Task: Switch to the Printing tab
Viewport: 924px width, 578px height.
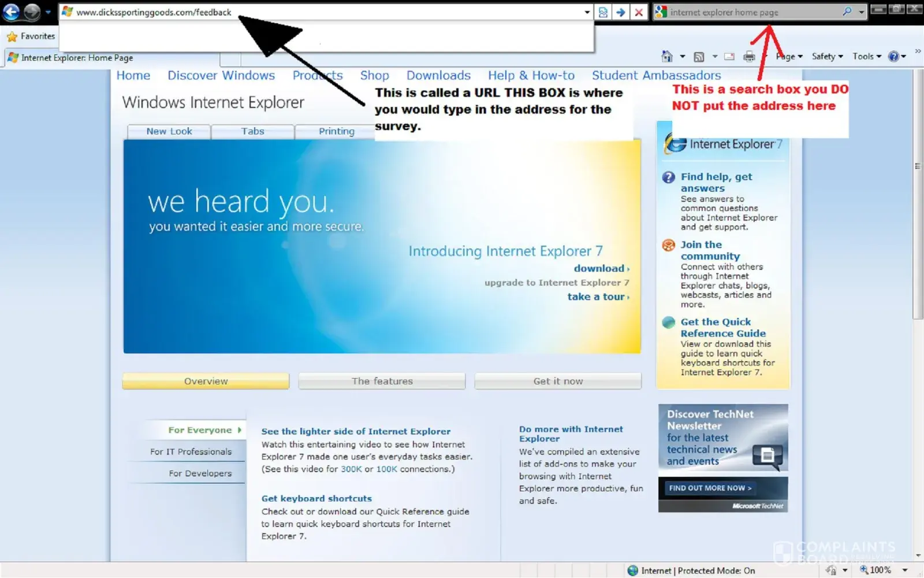Action: [337, 132]
